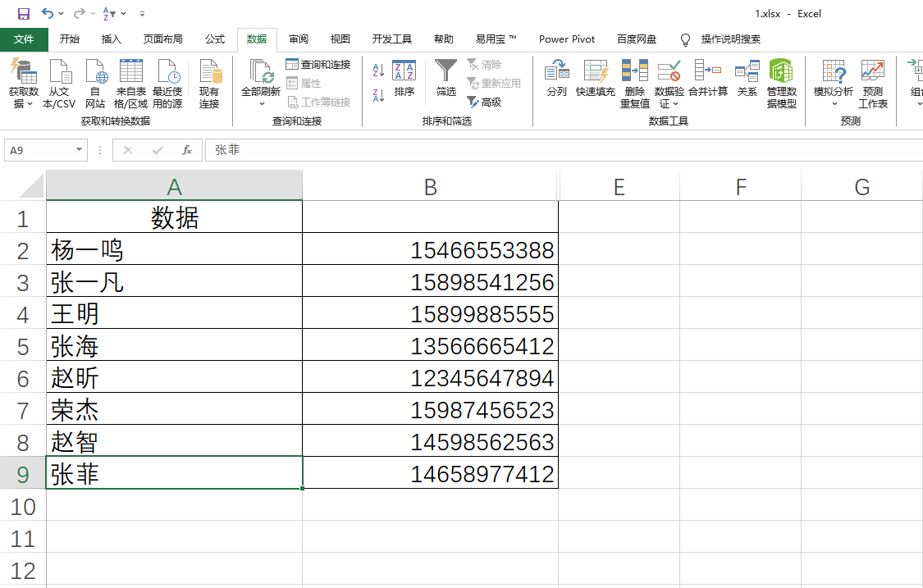Open Queries & Connections (查询和连接)
923x588 pixels.
(x=318, y=64)
